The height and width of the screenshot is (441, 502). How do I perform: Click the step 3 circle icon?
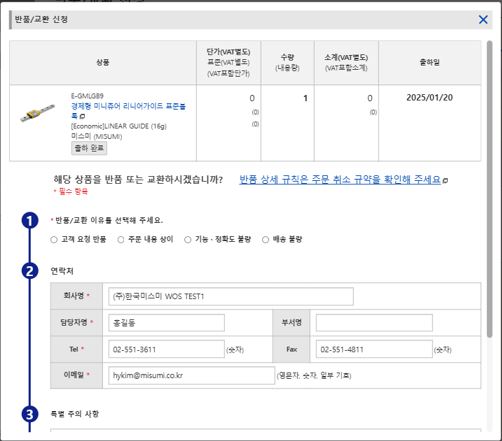tap(30, 414)
